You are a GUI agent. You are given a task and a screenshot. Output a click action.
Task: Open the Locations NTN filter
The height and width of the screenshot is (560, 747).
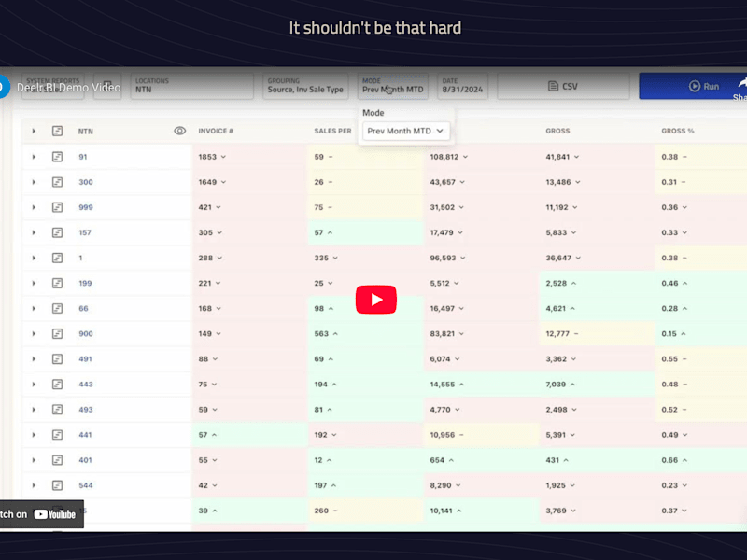click(x=191, y=86)
